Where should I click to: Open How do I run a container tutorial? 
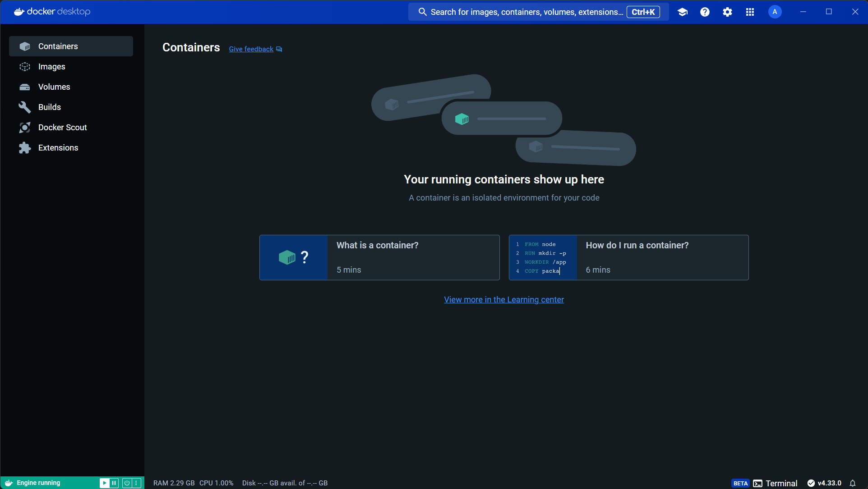point(628,257)
